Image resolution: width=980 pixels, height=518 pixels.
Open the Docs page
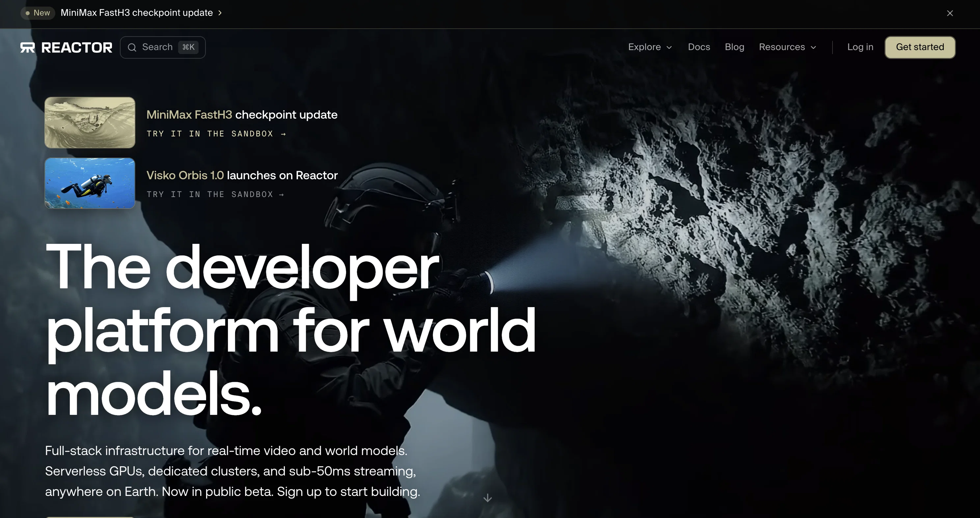point(699,47)
